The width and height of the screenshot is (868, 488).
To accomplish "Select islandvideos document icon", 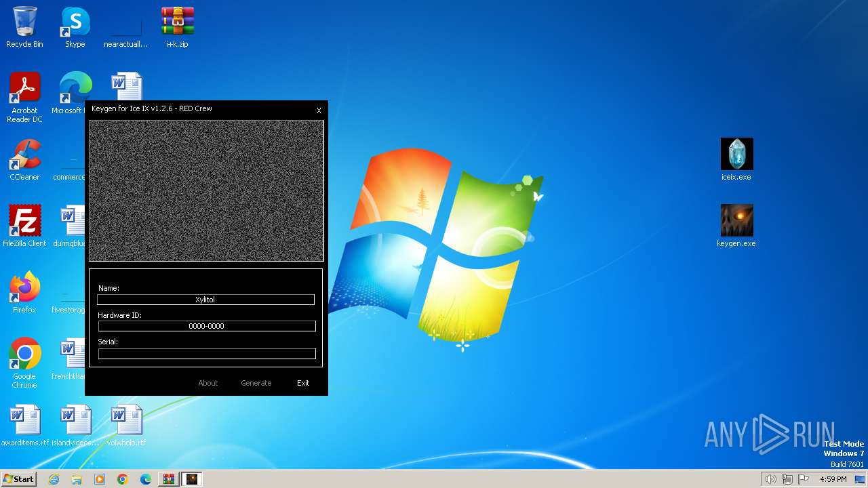I will coord(75,425).
